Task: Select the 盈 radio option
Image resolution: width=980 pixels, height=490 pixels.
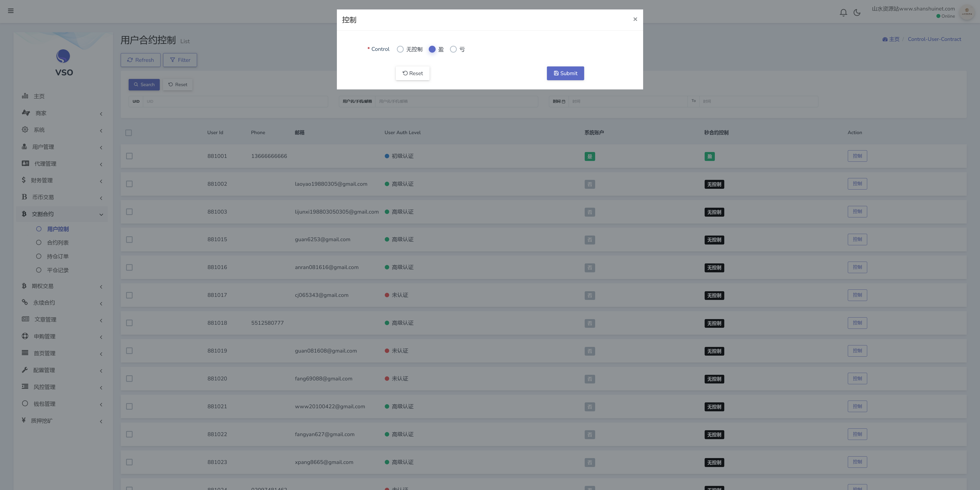Action: pos(432,49)
